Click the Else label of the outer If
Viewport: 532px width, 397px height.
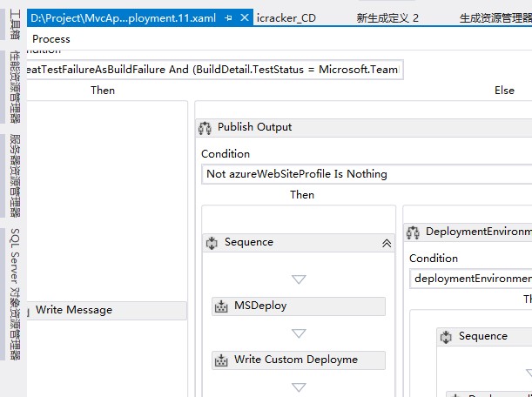click(504, 91)
